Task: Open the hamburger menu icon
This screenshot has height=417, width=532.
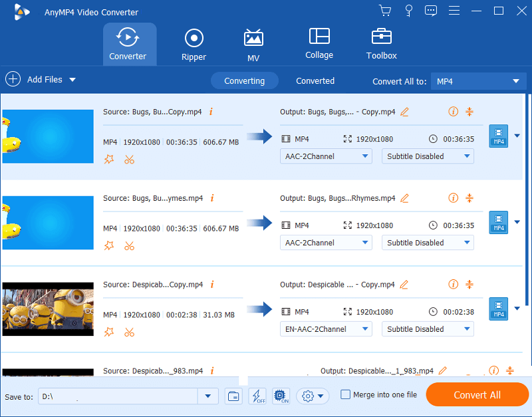Action: pyautogui.click(x=454, y=11)
